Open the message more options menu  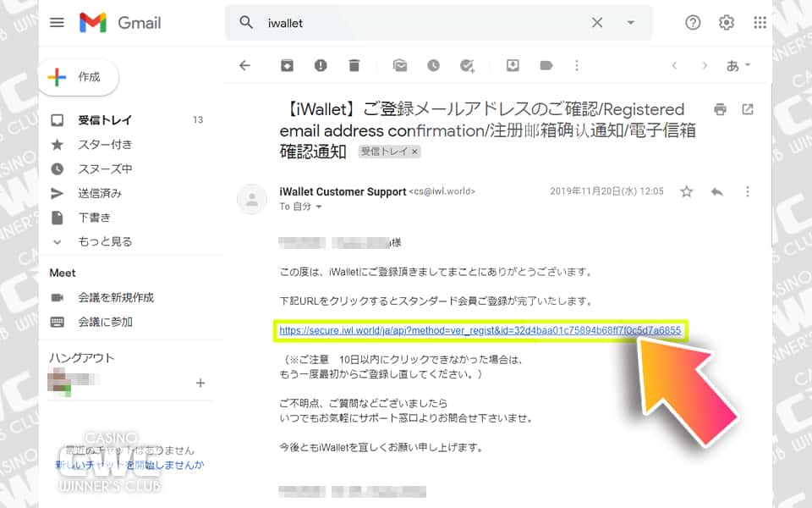[x=747, y=191]
